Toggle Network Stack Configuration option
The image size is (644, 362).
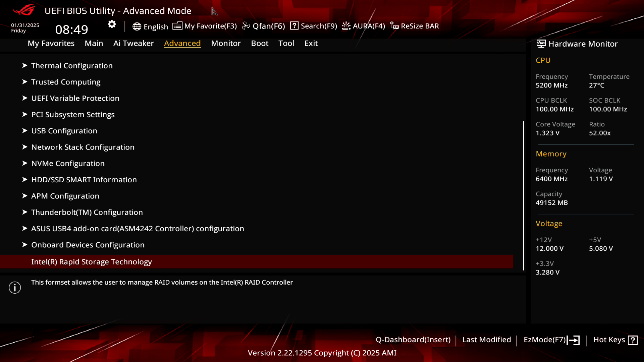click(x=83, y=147)
